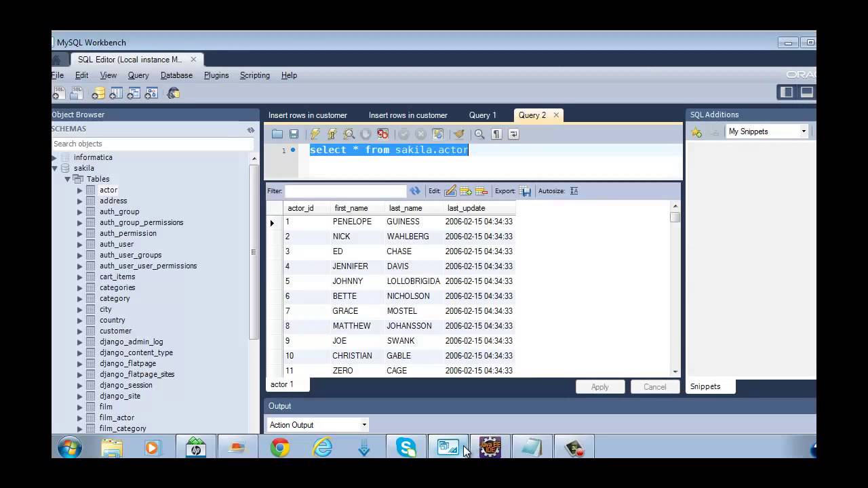Click the actor_id column header
This screenshot has height=488, width=868.
pos(307,208)
